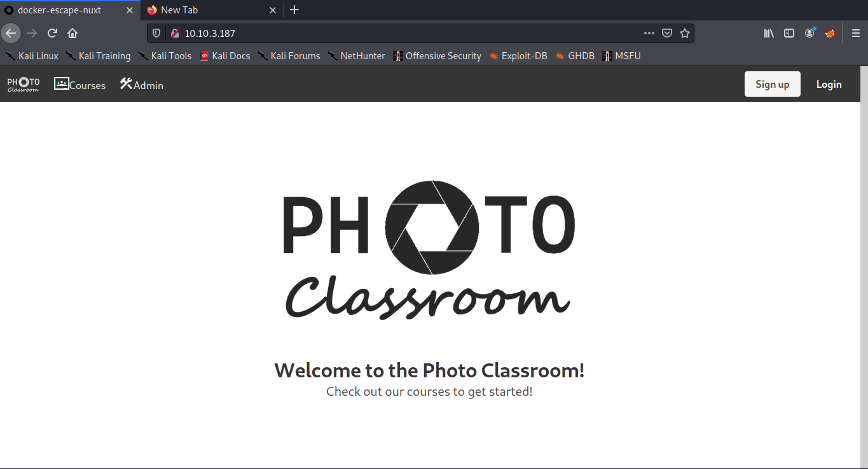
Task: Reload the current page
Action: click(x=53, y=33)
